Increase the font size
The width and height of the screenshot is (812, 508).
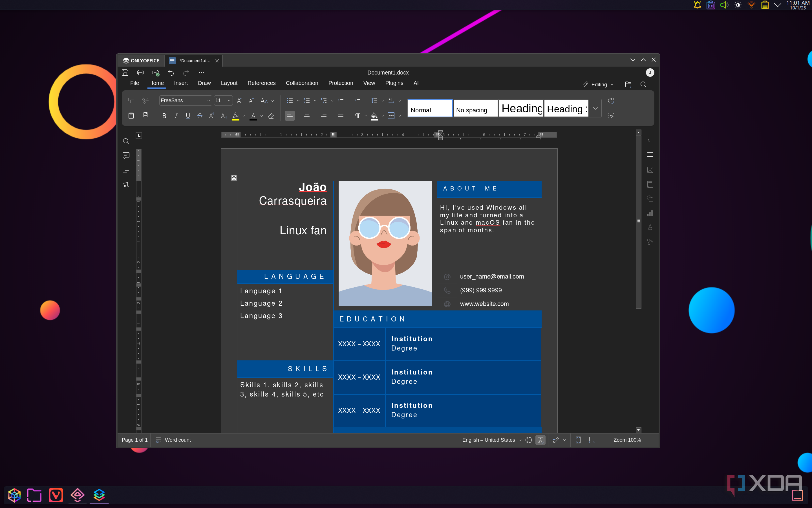pos(239,100)
